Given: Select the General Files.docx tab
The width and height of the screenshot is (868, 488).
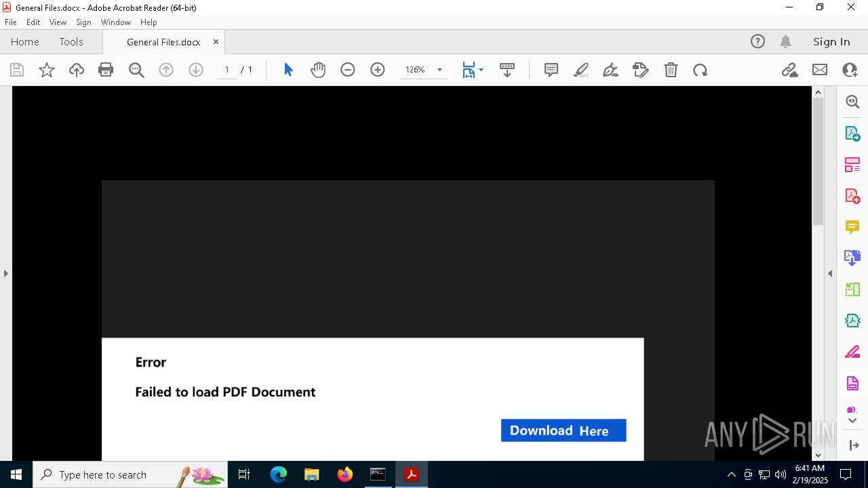Looking at the screenshot, I should [163, 42].
